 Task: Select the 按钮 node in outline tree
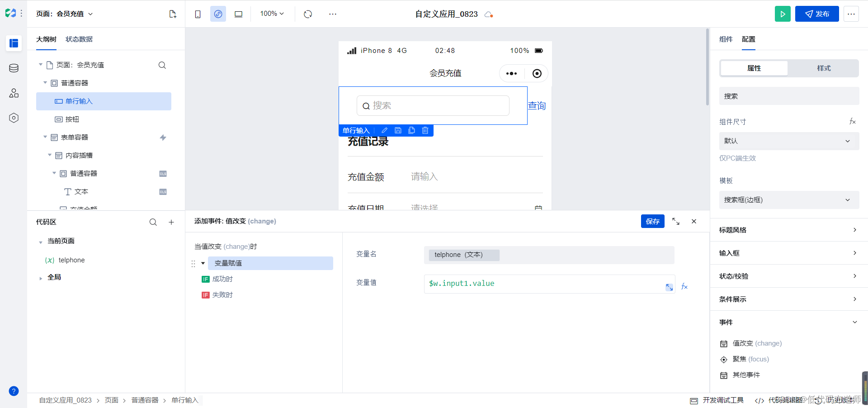point(72,119)
